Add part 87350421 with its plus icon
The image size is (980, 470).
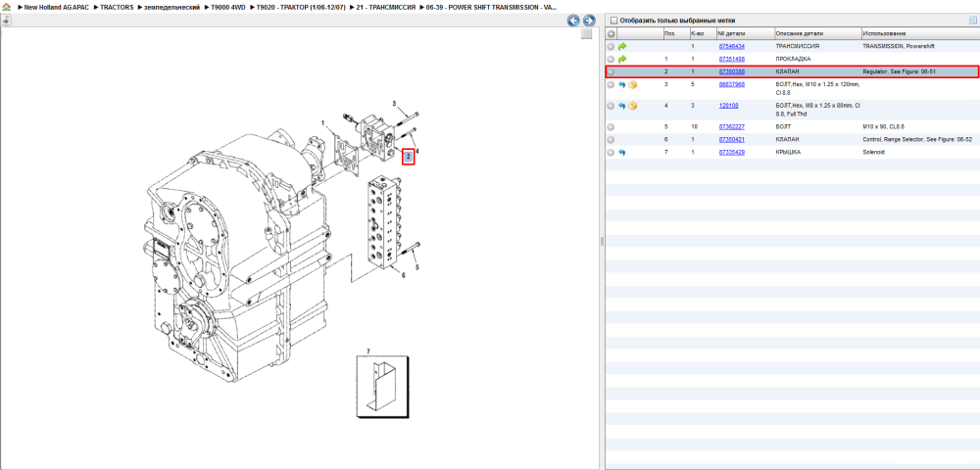[x=611, y=139]
